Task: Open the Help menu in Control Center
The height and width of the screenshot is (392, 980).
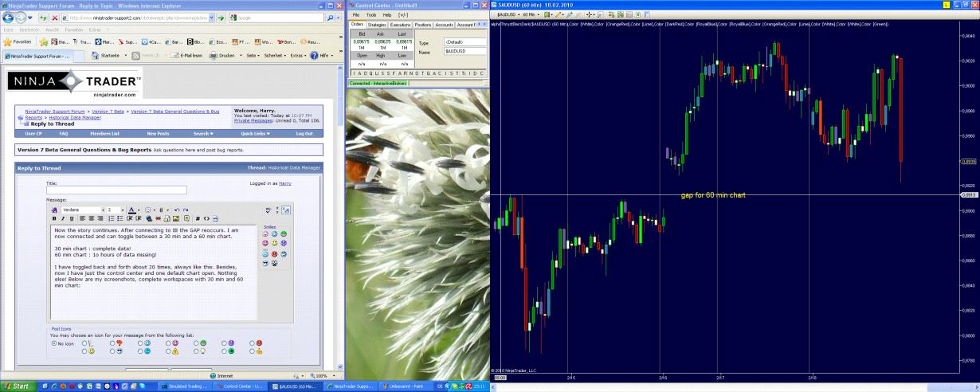Action: (x=387, y=14)
